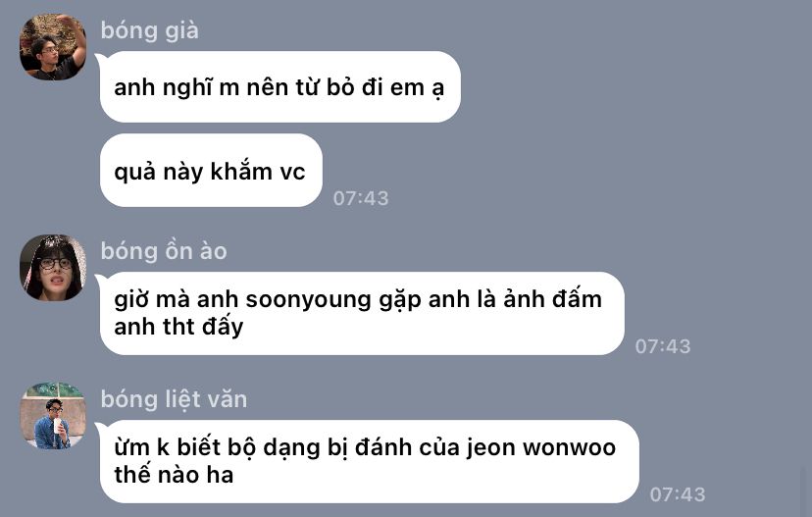Click the sender name "bóng già"

coord(150,30)
